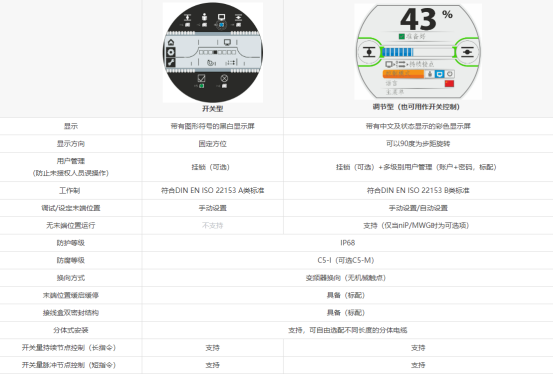Click 开关型 支持 in the 长指令 row
Screen dimensions: 553x375
point(213,348)
